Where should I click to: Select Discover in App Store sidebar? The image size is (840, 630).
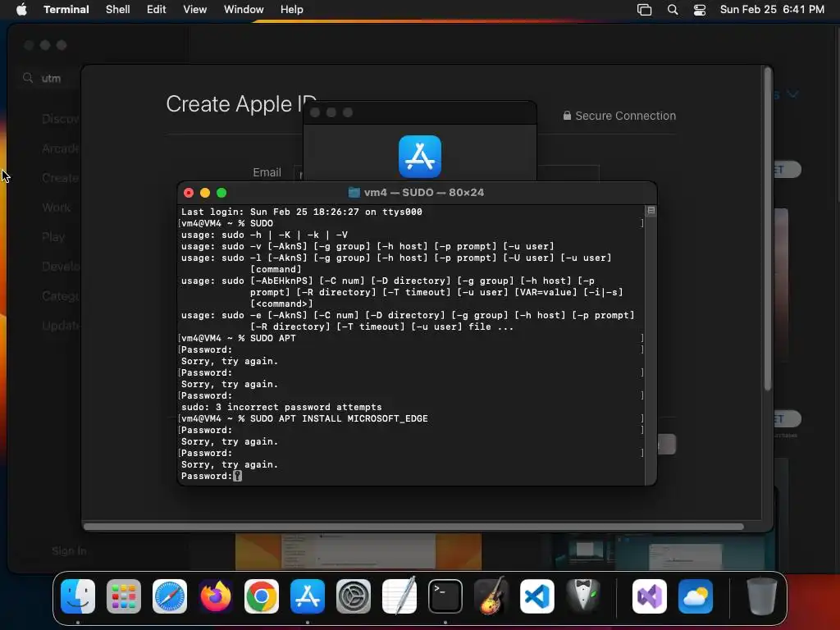[x=60, y=119]
